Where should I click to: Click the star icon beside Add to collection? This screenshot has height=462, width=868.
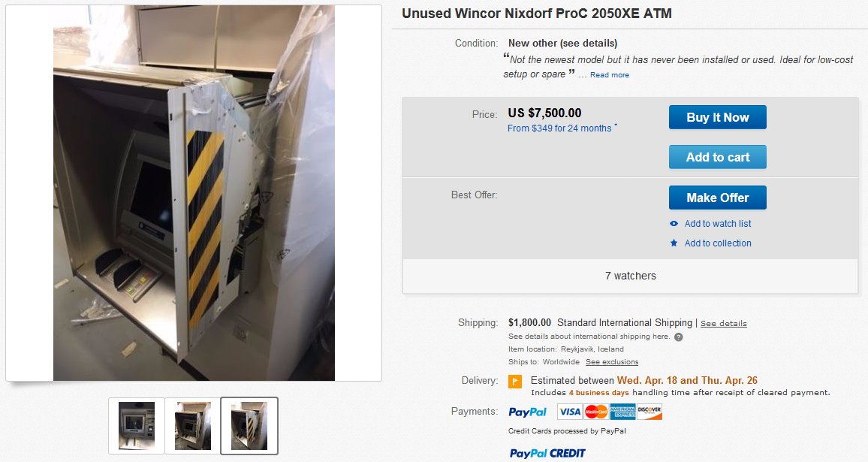(x=674, y=243)
